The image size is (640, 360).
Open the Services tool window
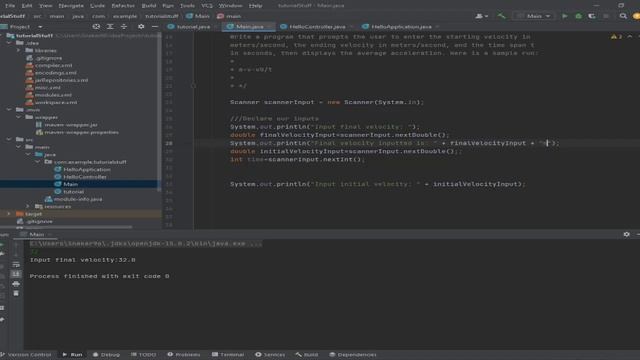(270, 354)
